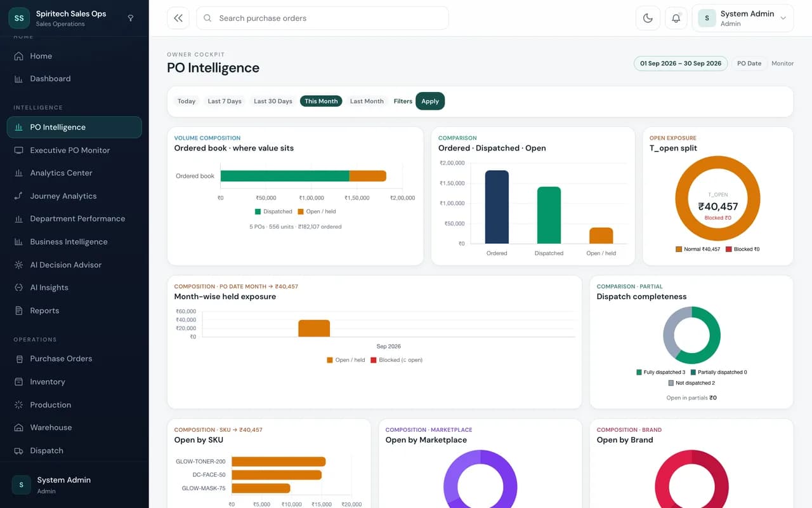Click the Sep 2026 held exposure bar

(314, 328)
